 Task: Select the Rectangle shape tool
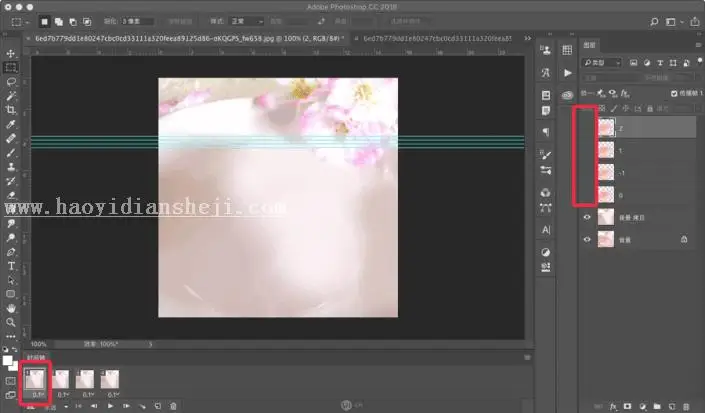tap(11, 294)
